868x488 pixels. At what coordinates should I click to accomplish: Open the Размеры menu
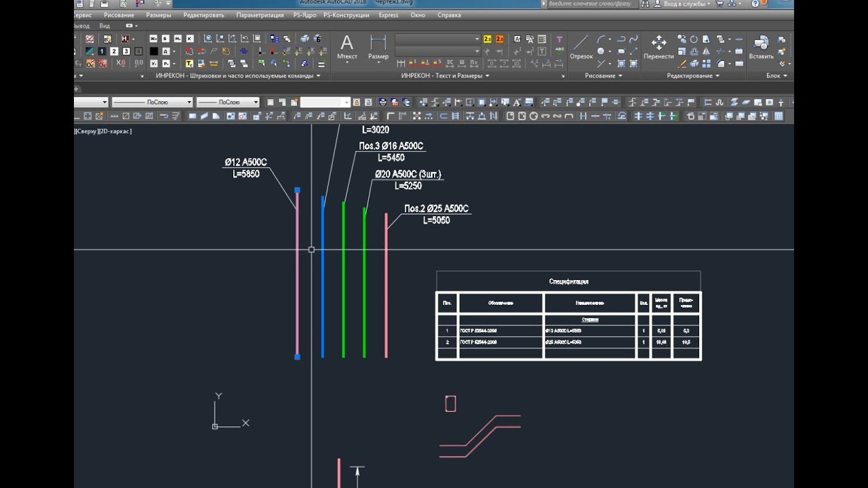(159, 15)
